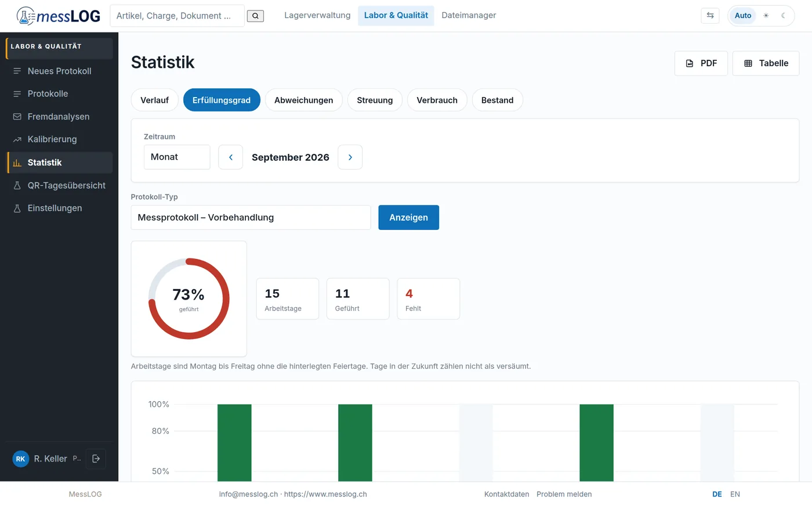The height and width of the screenshot is (508, 812).
Task: Select DE language in footer
Action: (717, 495)
